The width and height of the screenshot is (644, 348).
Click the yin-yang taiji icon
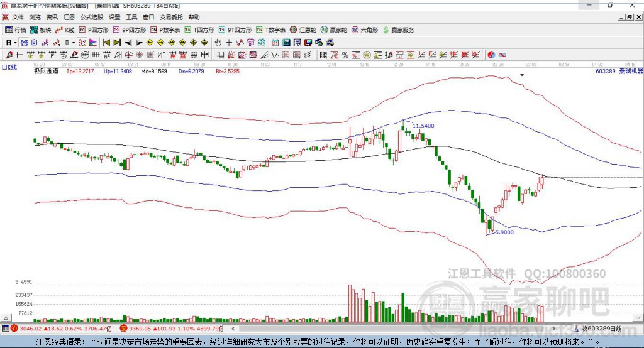tap(491, 55)
